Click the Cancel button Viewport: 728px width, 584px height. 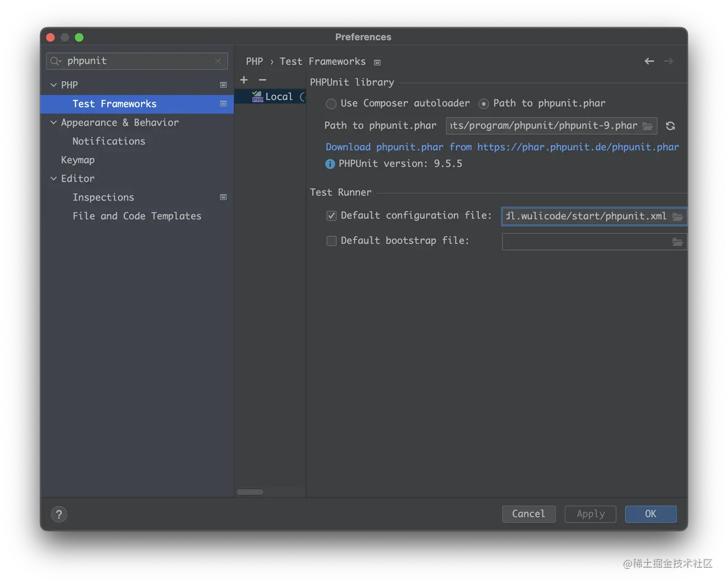pyautogui.click(x=529, y=514)
